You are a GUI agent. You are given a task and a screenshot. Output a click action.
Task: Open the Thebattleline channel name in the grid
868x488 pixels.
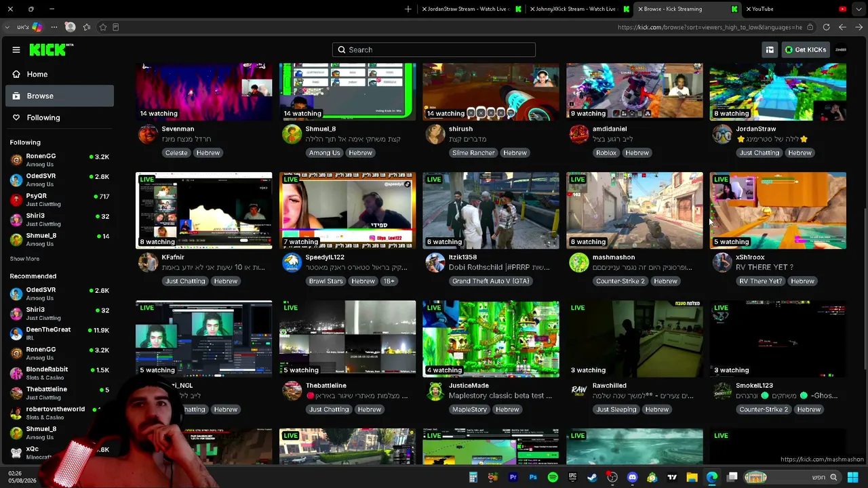pos(326,386)
